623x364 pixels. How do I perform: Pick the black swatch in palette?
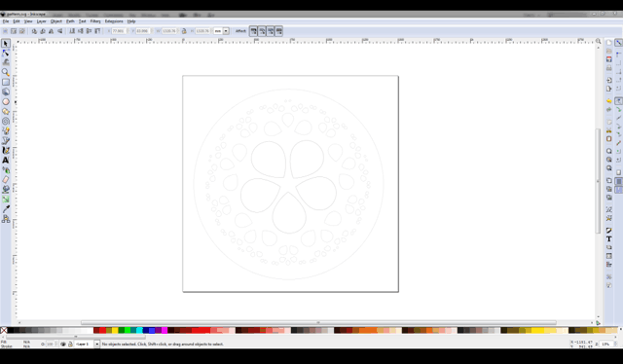11,330
